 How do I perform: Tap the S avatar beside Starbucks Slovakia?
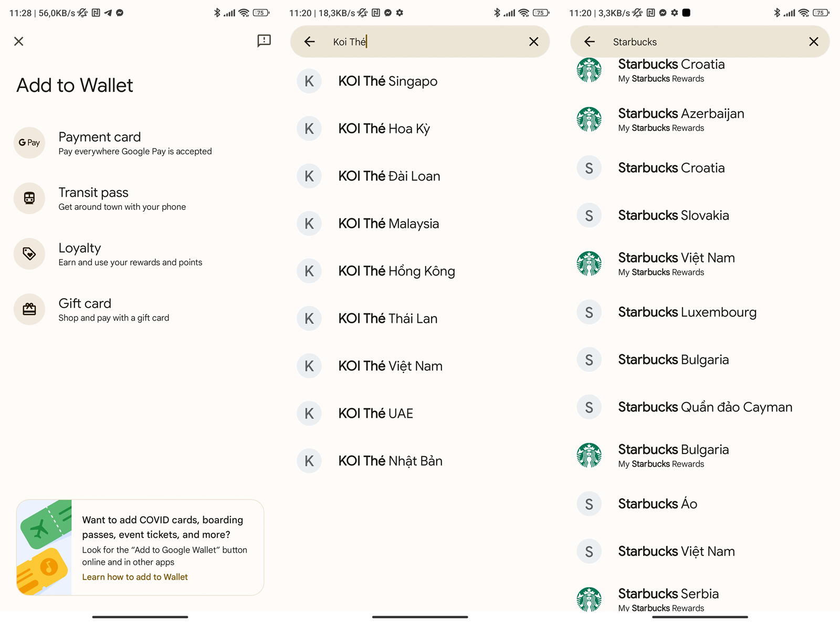coord(589,215)
